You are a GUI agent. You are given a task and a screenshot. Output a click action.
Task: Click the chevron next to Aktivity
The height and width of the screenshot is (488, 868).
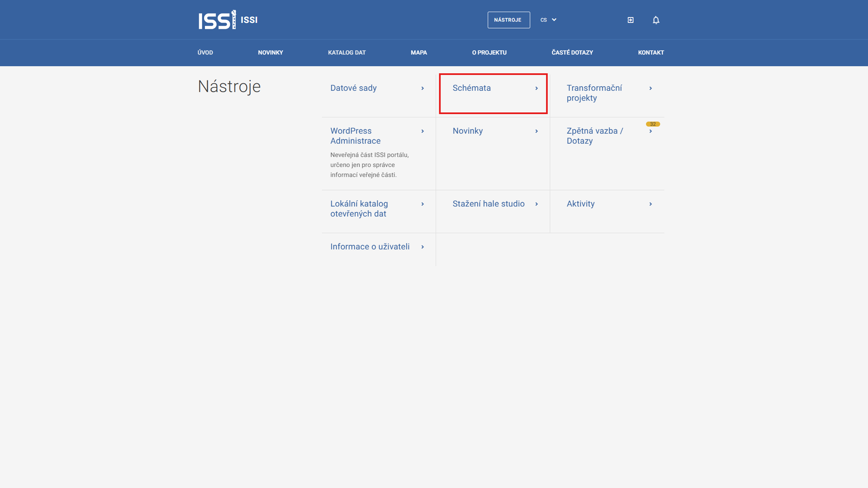point(650,204)
